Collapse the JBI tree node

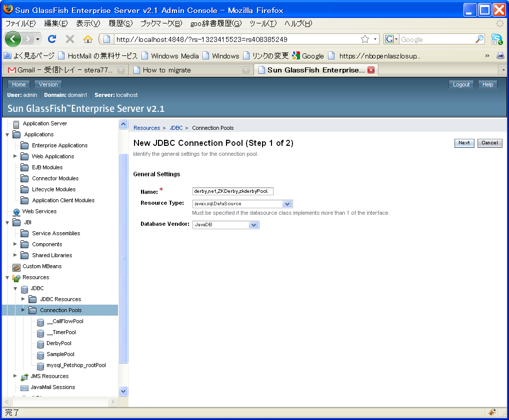7,223
